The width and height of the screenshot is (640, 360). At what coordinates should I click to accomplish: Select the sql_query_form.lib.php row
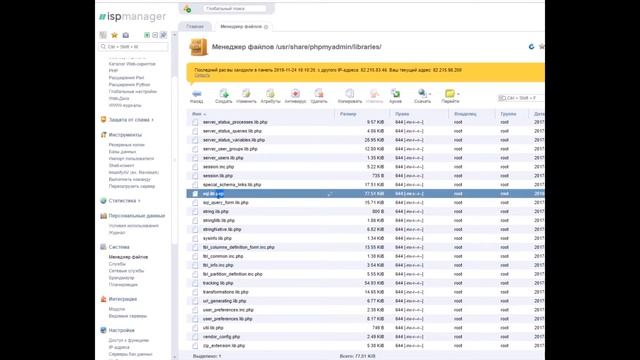coord(365,202)
